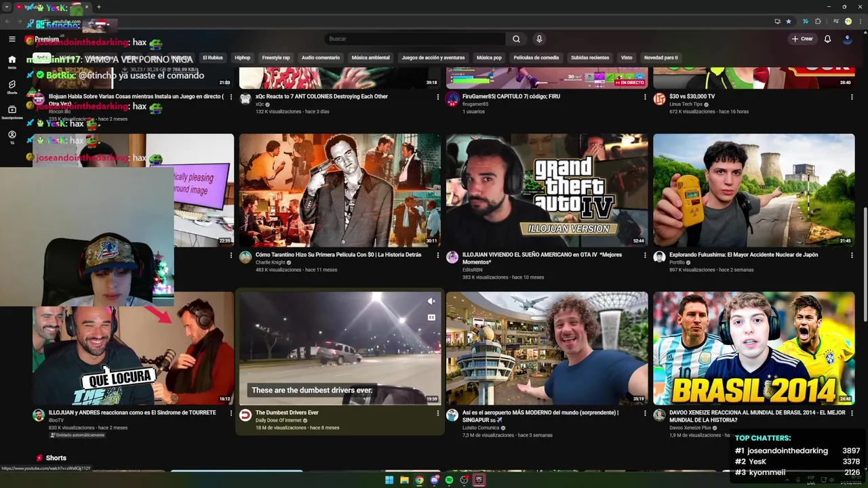Open the Brasil 2014 thumbnail
Image resolution: width=868 pixels, height=488 pixels.
click(x=753, y=348)
